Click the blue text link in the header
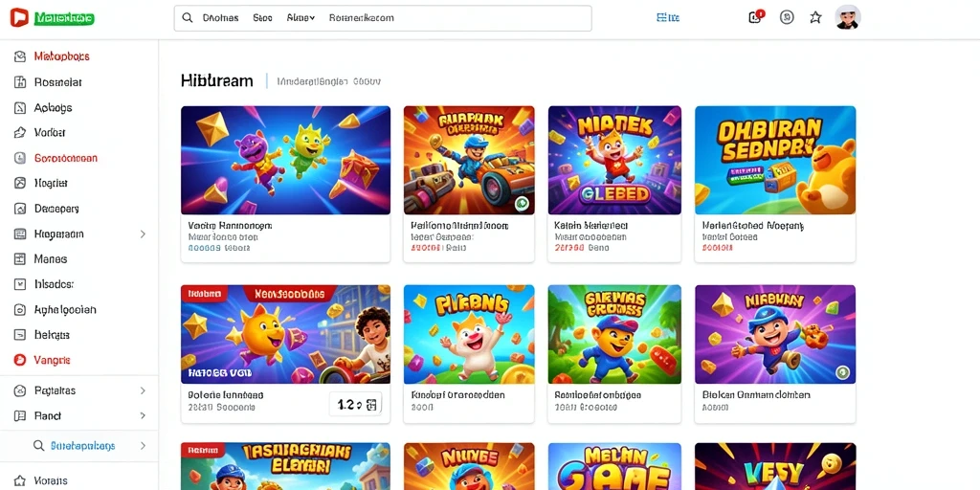Viewport: 980px width, 490px height. coord(667,18)
